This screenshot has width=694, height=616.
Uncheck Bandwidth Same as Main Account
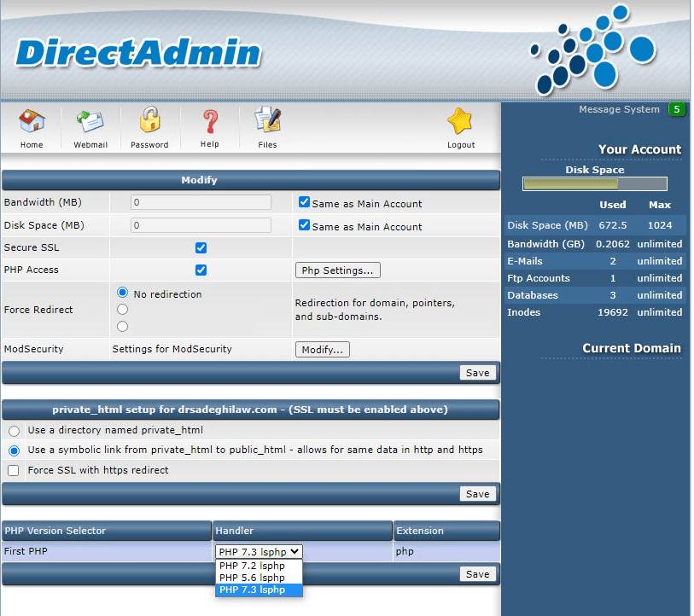point(304,203)
